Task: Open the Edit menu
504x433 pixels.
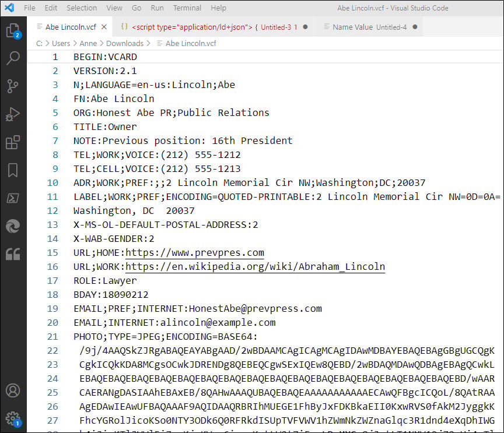Action: click(x=51, y=8)
